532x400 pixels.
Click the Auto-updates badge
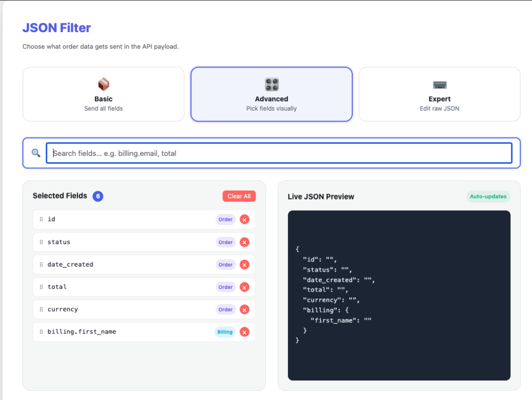coord(488,196)
